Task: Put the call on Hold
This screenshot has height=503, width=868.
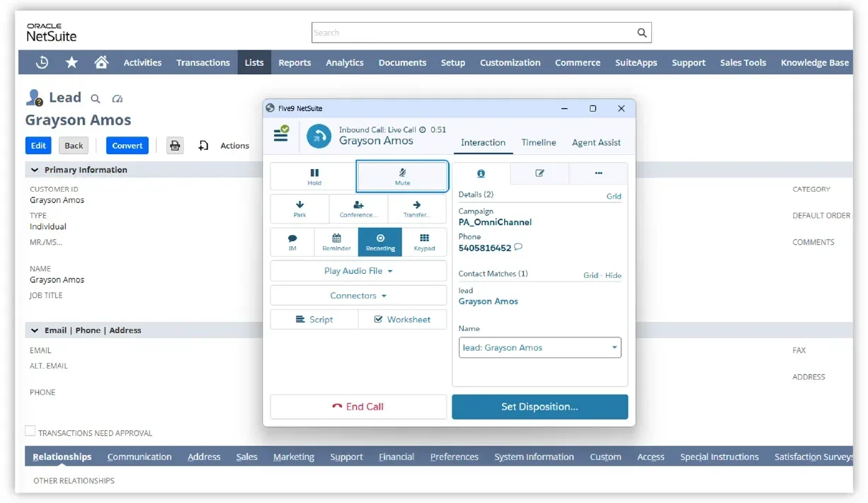Action: pos(314,176)
